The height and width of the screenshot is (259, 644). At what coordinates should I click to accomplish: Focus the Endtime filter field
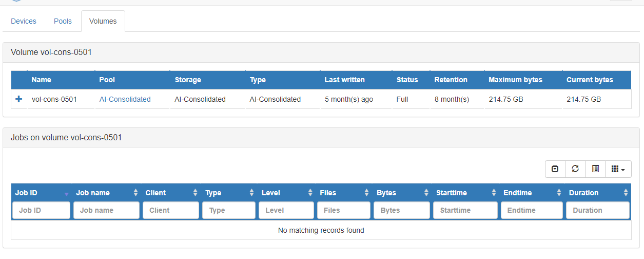coord(532,210)
